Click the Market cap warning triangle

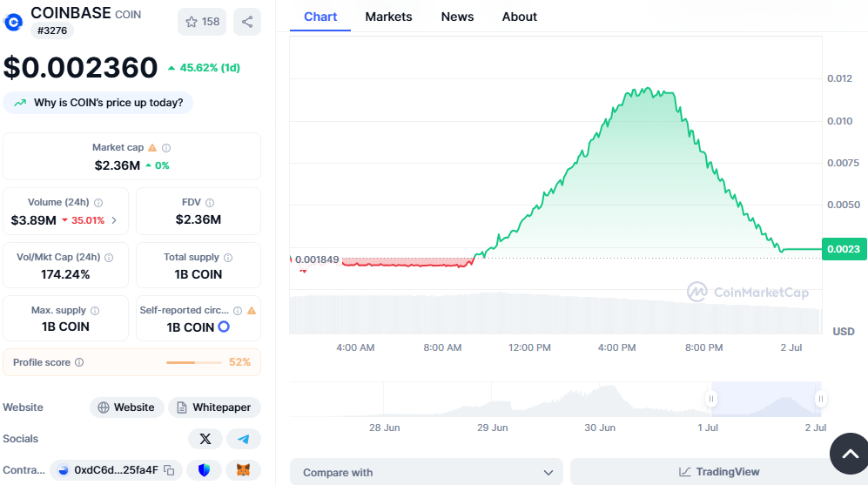pyautogui.click(x=152, y=147)
